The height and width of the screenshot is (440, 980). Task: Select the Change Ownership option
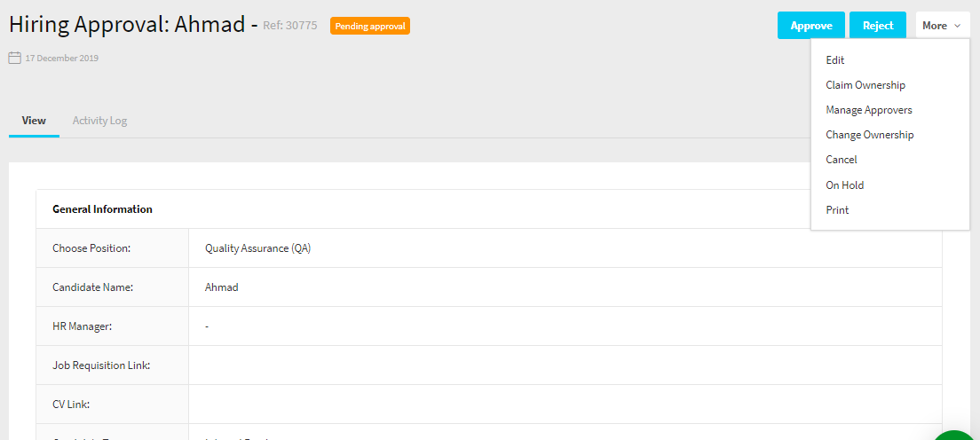pyautogui.click(x=869, y=135)
